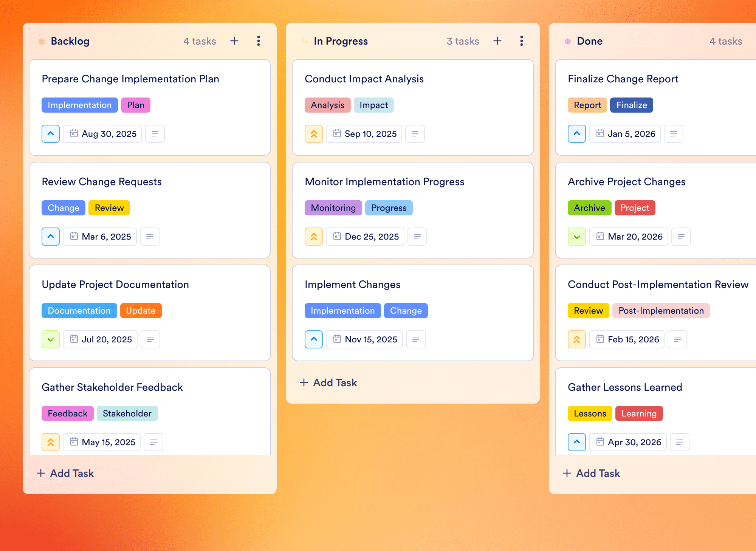Open the Dec 25, 2025 date picker
756x551 pixels.
click(366, 237)
